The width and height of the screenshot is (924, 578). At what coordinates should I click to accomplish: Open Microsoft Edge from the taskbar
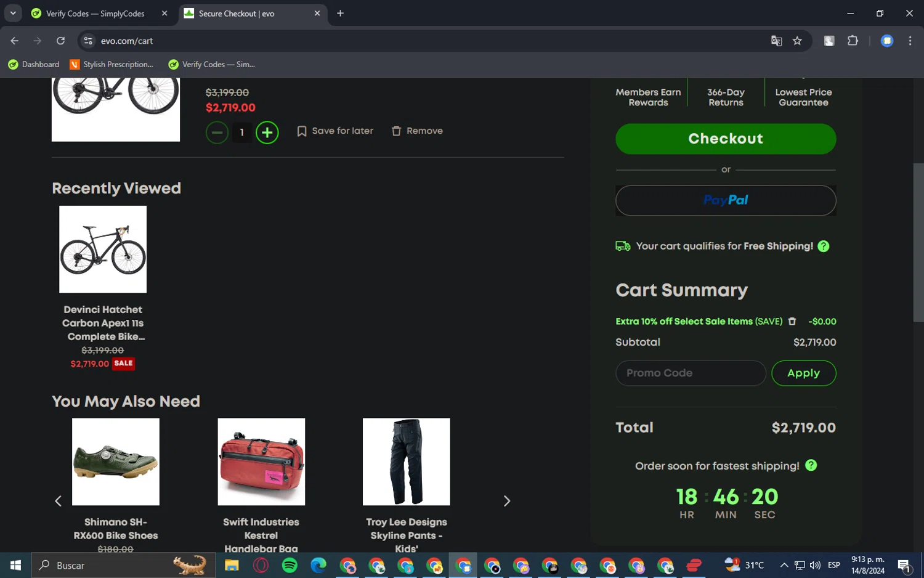(x=318, y=565)
